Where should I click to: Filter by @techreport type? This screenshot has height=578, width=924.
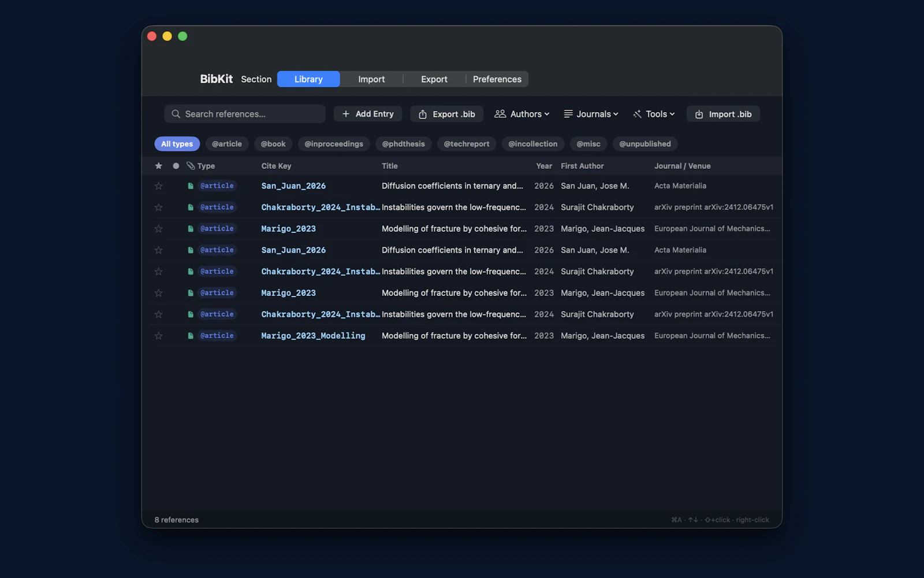pos(467,144)
